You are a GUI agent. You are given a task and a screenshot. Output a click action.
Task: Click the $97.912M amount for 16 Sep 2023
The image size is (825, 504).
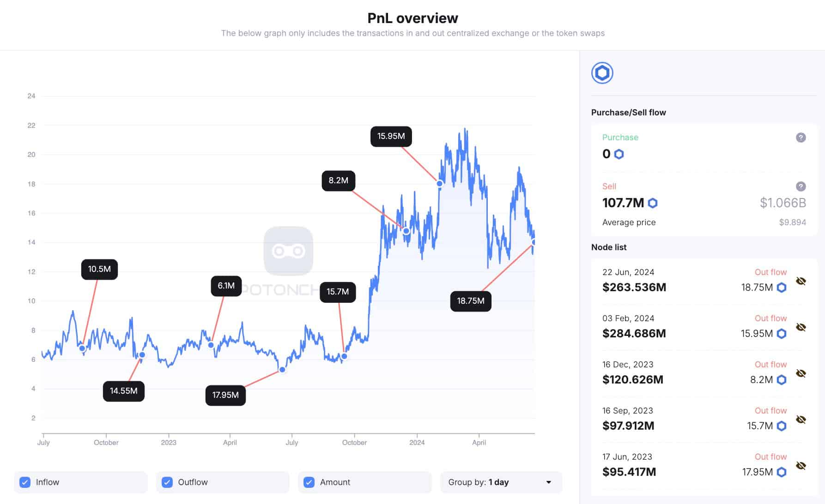[628, 426]
